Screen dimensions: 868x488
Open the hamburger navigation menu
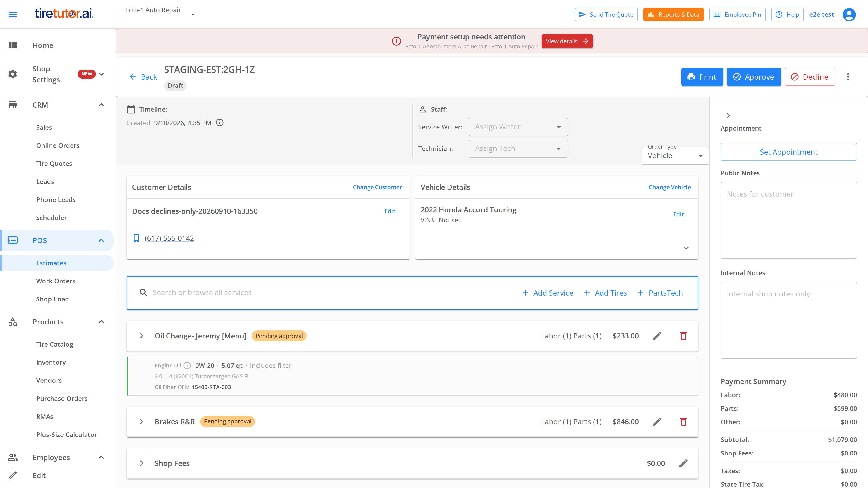(x=12, y=14)
